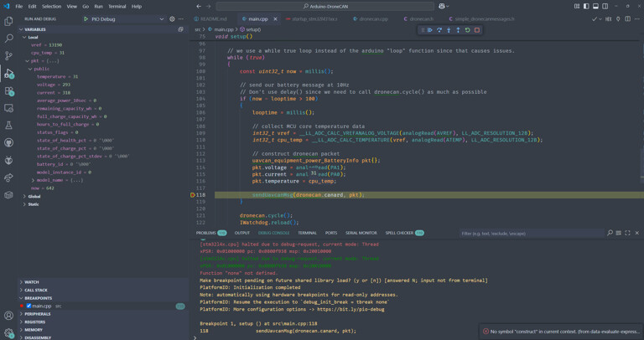Image resolution: width=644 pixels, height=340 pixels.
Task: Open the Explorer view in activity bar
Action: [x=8, y=21]
